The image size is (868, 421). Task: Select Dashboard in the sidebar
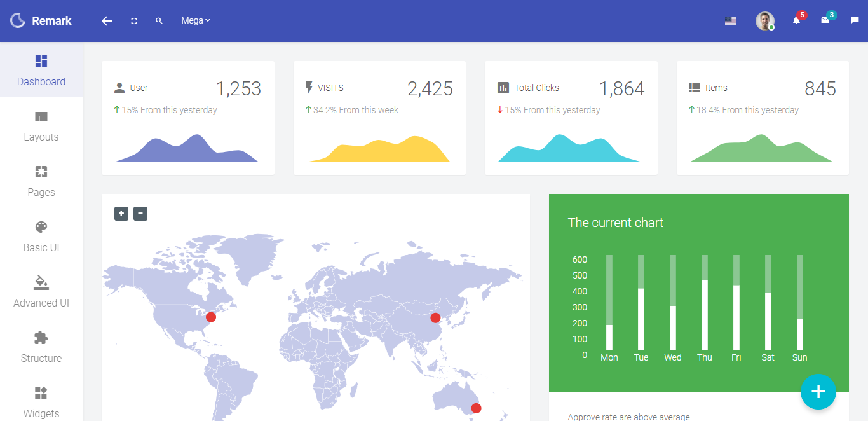coord(41,70)
